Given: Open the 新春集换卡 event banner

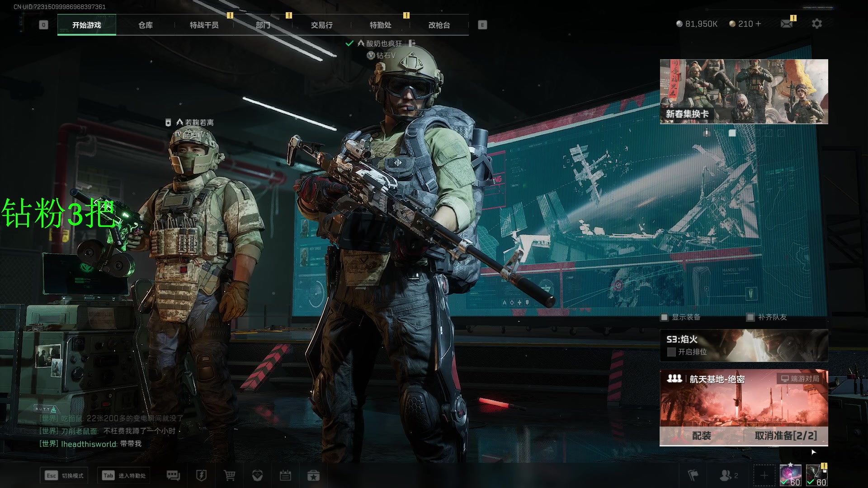Looking at the screenshot, I should pos(744,91).
